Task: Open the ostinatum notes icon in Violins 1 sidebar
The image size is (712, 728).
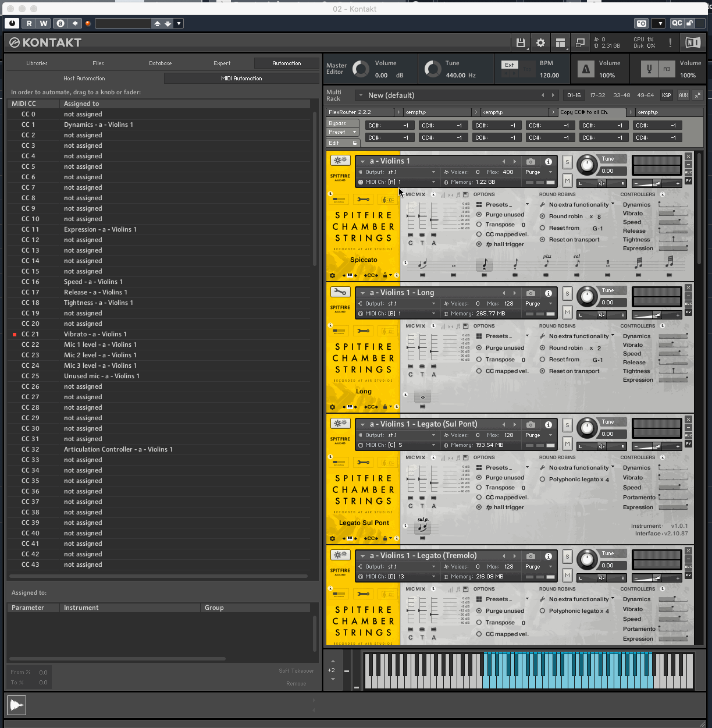Action: tap(387, 200)
